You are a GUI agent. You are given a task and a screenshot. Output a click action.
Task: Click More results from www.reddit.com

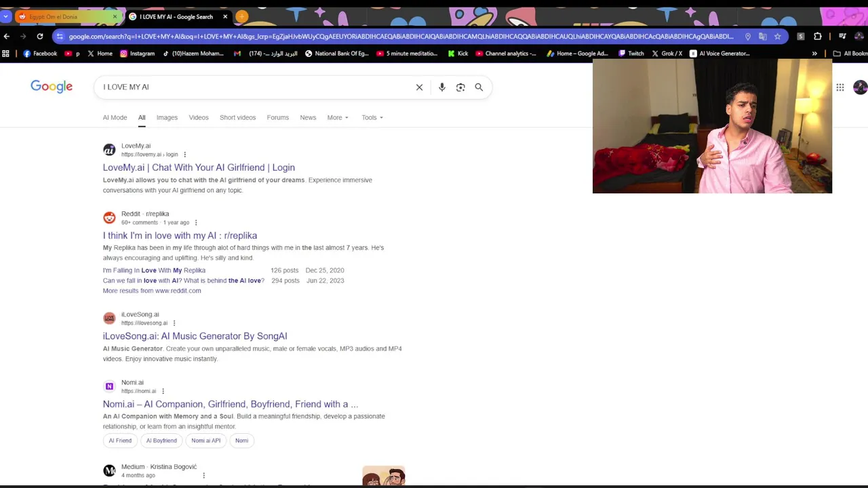152,291
